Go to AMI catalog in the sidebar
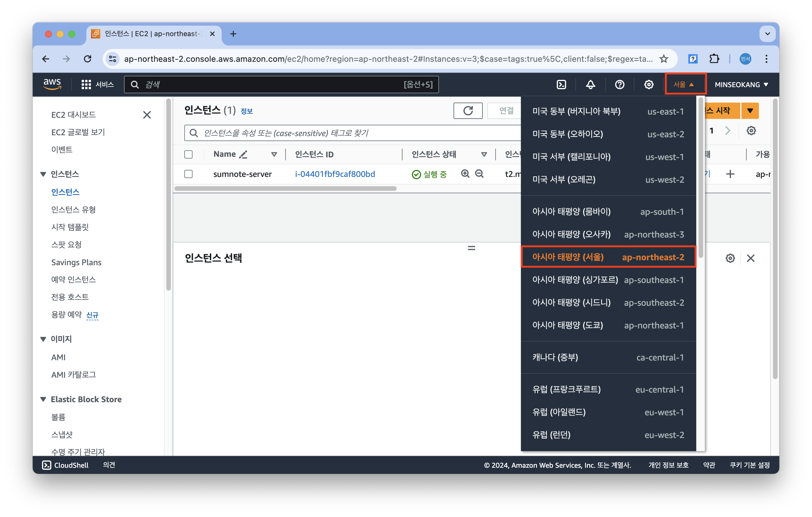 (x=73, y=374)
